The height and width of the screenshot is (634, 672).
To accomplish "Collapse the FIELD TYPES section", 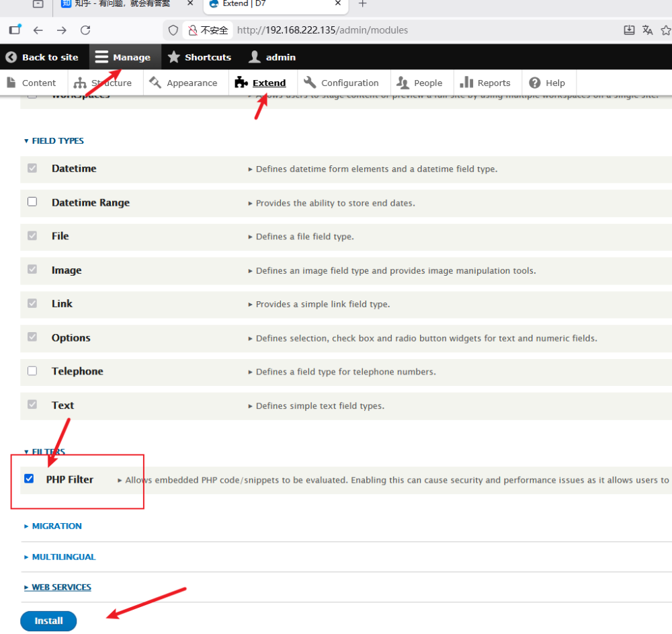I will click(54, 141).
